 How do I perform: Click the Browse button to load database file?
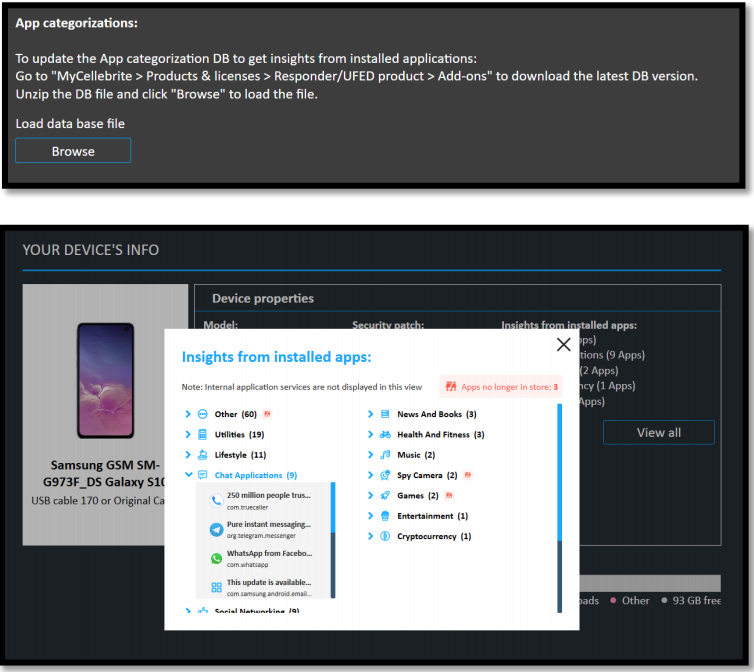[73, 151]
